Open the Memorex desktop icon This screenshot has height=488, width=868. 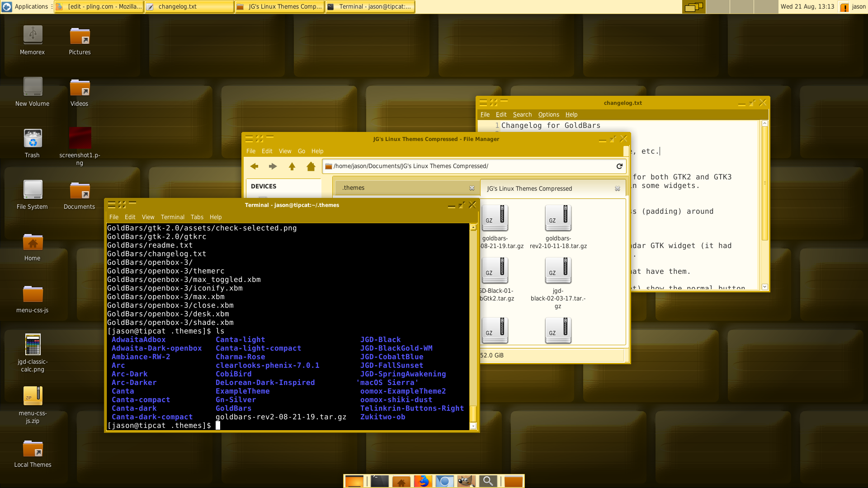[x=33, y=35]
